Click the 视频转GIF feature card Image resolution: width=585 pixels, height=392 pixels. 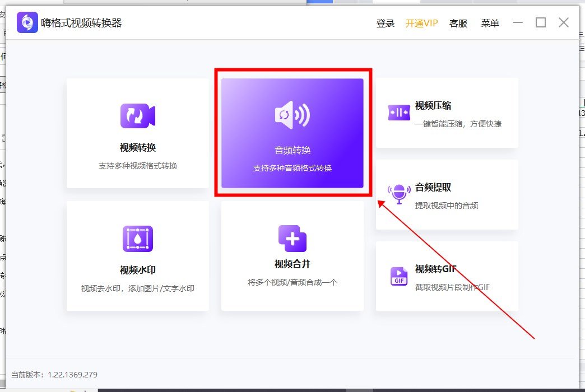[x=447, y=276]
